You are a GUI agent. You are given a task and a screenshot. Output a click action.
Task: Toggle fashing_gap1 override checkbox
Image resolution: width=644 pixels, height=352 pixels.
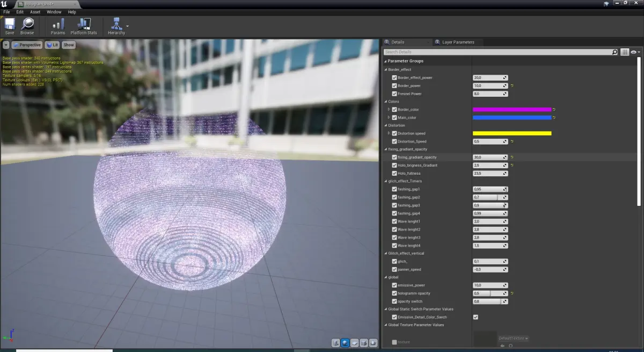tap(394, 189)
